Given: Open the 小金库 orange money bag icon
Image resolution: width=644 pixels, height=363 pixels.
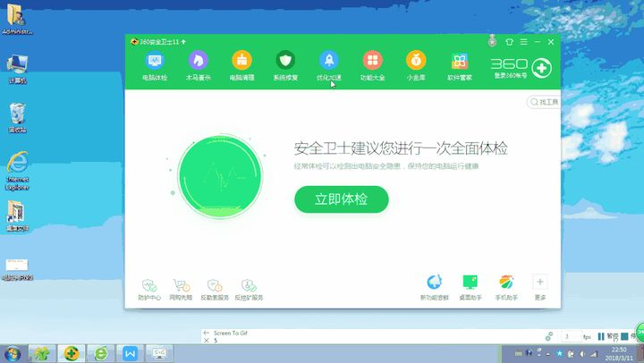Looking at the screenshot, I should (416, 65).
